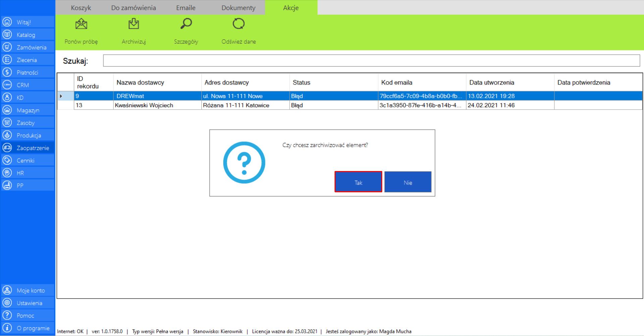Click the Ustawienia settings icon
This screenshot has width=644, height=336.
click(x=7, y=303)
